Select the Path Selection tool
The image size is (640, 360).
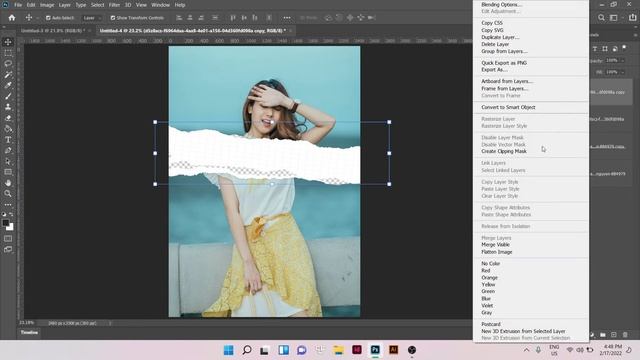[8, 161]
